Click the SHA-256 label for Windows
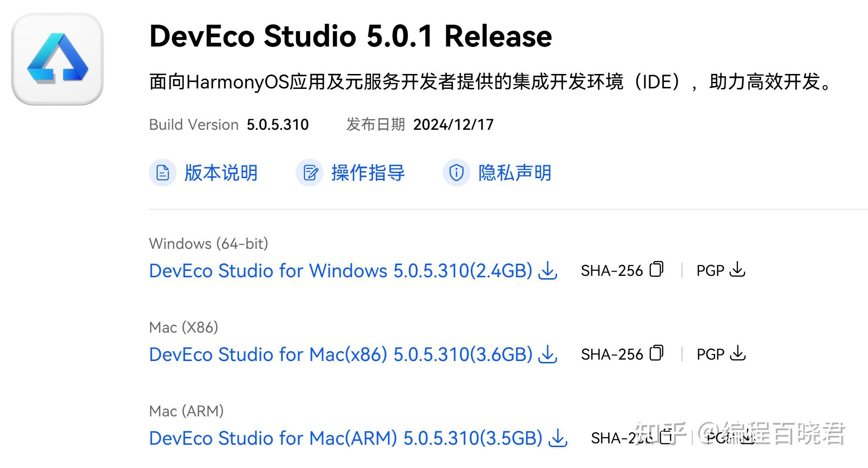The width and height of the screenshot is (868, 468). pos(611,271)
